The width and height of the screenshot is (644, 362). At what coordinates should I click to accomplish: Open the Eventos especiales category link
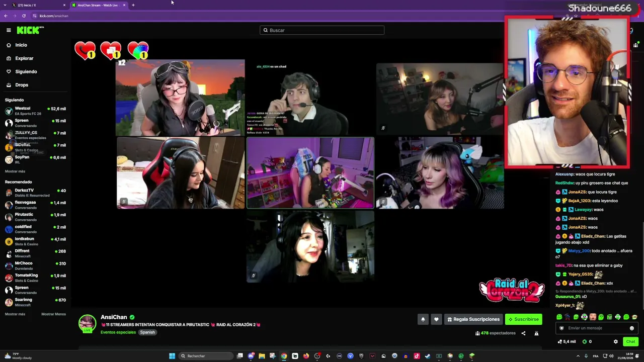[118, 332]
